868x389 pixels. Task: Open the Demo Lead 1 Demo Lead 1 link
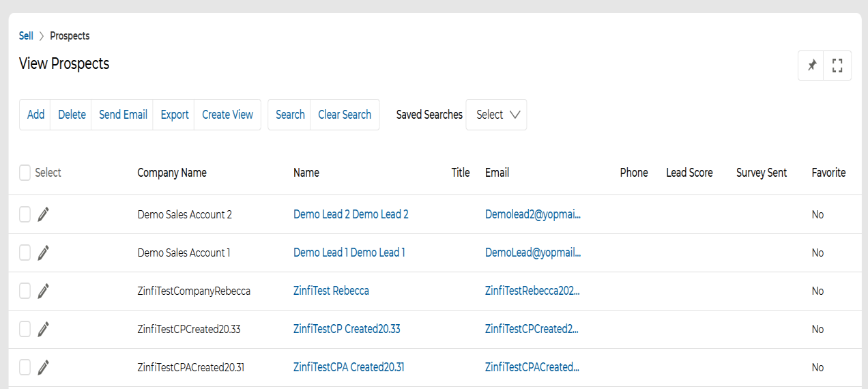tap(349, 253)
